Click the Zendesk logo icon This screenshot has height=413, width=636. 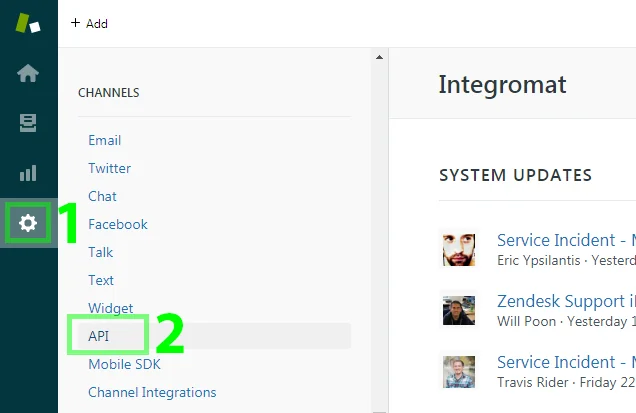point(28,23)
